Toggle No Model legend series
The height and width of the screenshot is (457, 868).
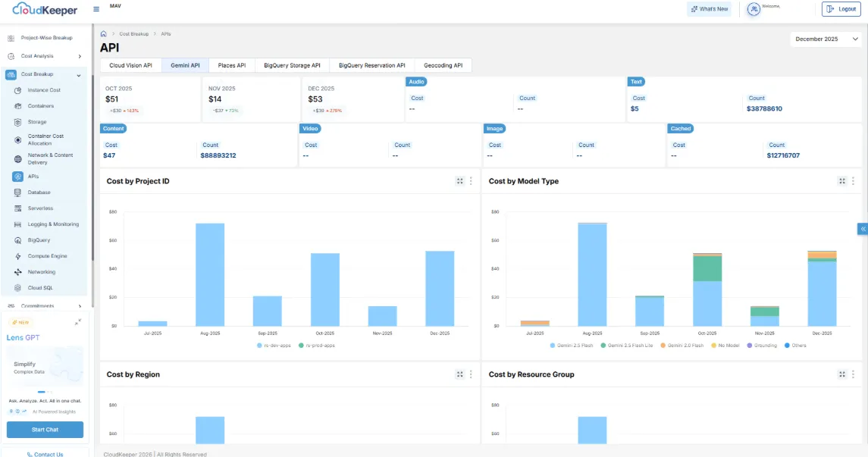click(725, 346)
